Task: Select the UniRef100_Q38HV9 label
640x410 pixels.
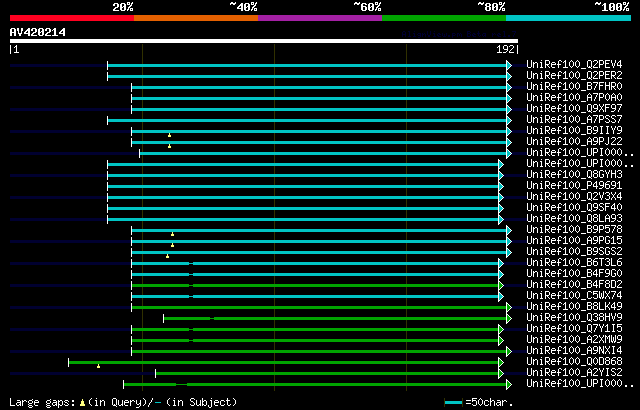Action: [x=574, y=318]
